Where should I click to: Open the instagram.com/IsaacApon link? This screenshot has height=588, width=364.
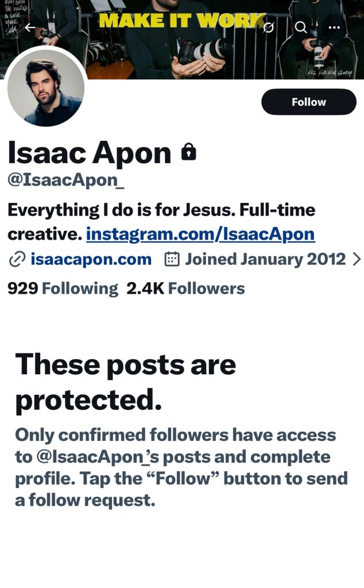(200, 235)
